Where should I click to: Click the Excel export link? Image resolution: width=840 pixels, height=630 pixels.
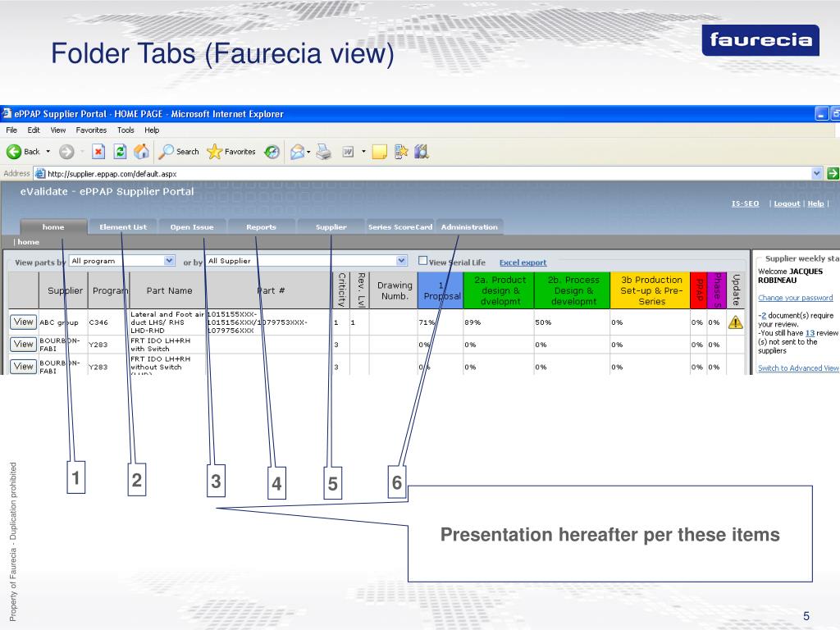tap(523, 262)
